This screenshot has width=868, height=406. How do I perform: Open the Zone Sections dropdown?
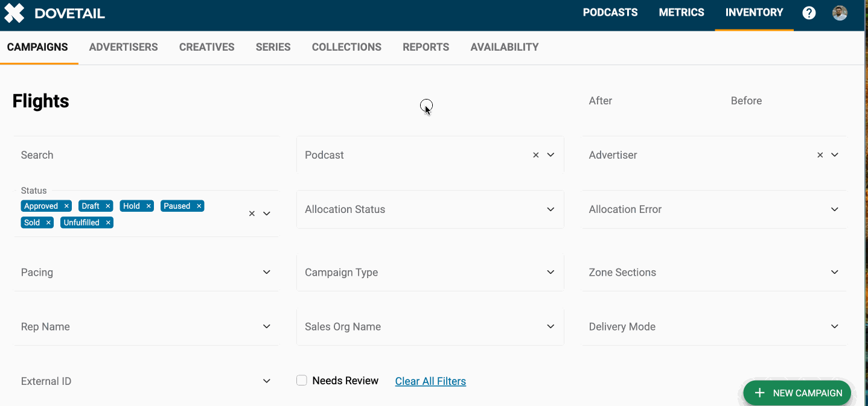(714, 273)
